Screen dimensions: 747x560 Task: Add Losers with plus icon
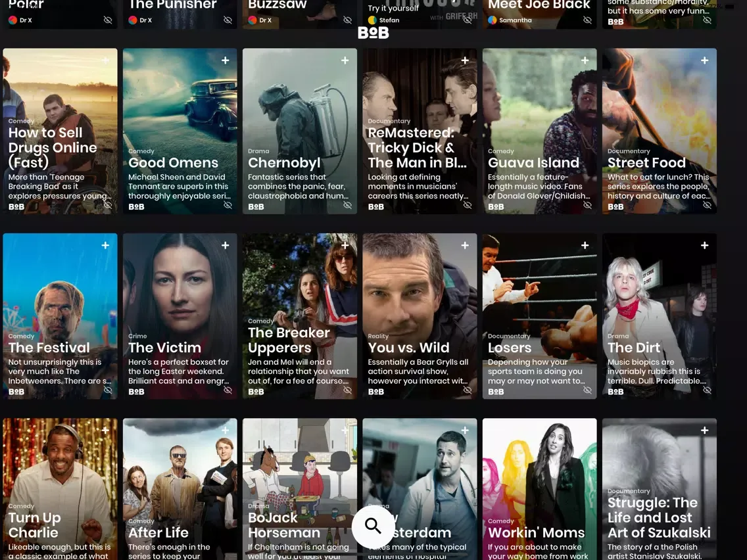(x=585, y=245)
